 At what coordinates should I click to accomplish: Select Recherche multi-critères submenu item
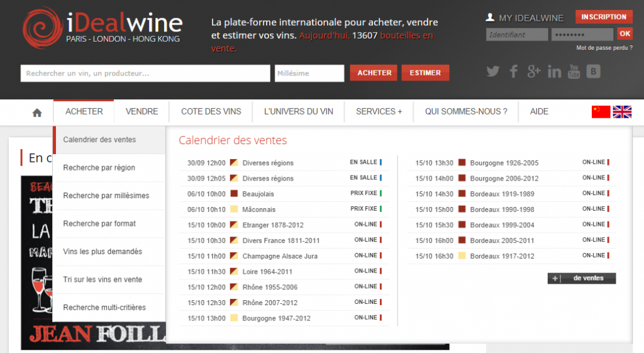[109, 308]
